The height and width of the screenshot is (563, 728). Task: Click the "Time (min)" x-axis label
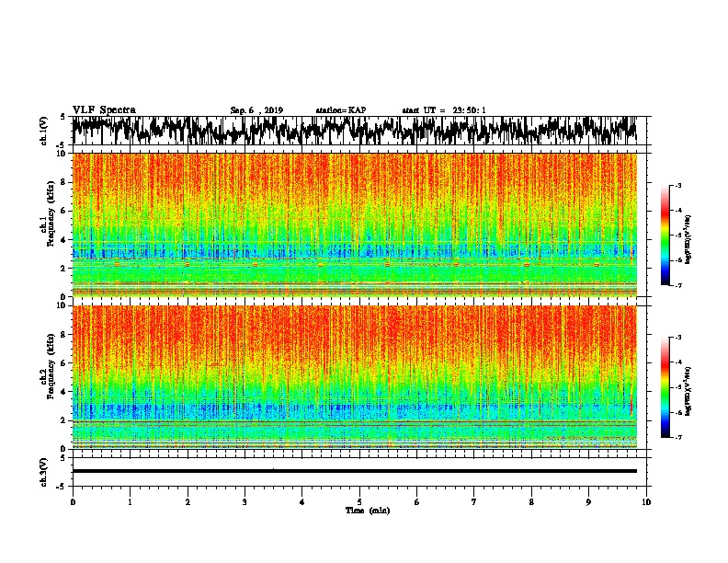coord(368,511)
